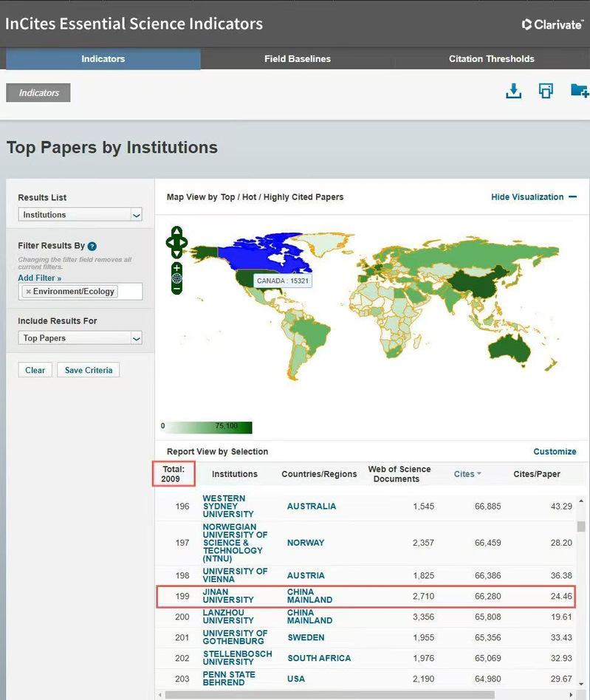Pan the map up arrow

point(176,231)
